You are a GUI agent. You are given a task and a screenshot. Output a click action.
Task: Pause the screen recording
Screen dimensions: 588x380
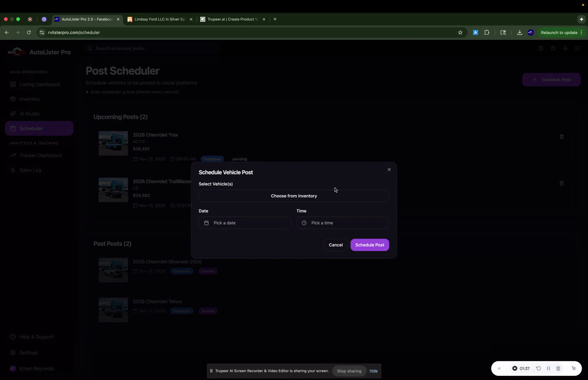pyautogui.click(x=549, y=368)
